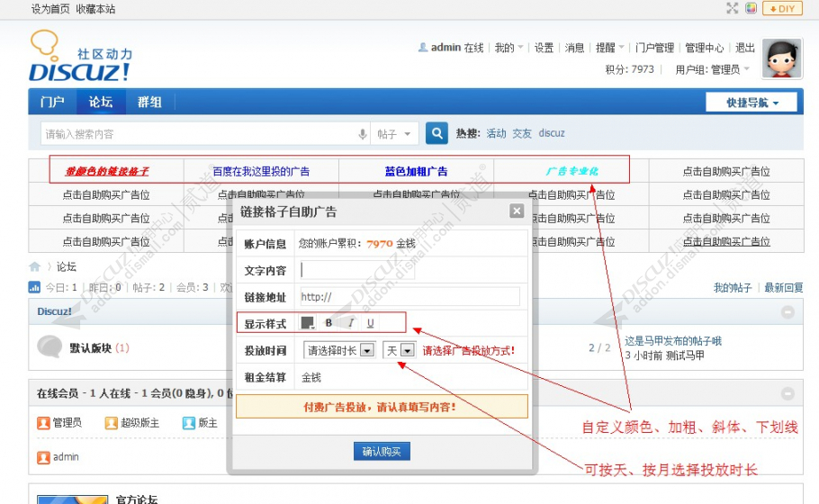The height and width of the screenshot is (504, 819).
Task: Collapse the Discuz! category section
Action: [787, 312]
